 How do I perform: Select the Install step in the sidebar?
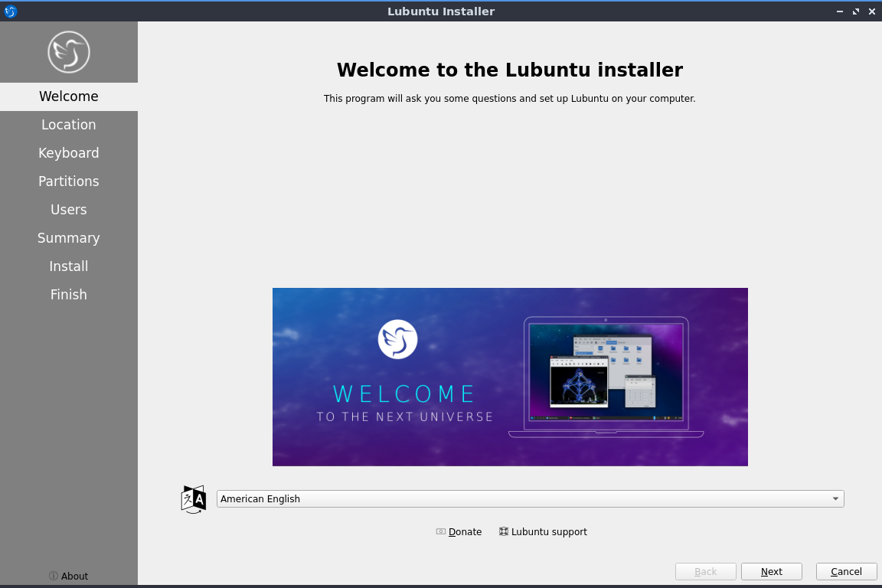pyautogui.click(x=69, y=266)
